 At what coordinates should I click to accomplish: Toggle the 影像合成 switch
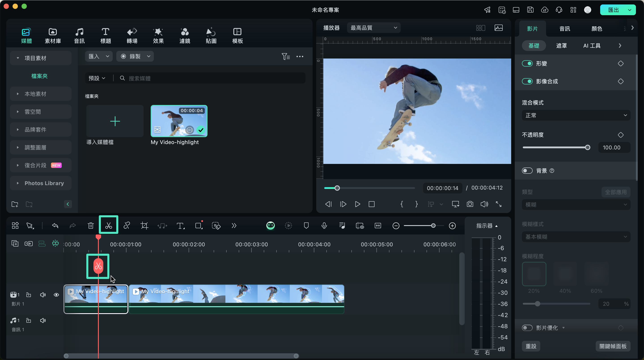(x=527, y=81)
